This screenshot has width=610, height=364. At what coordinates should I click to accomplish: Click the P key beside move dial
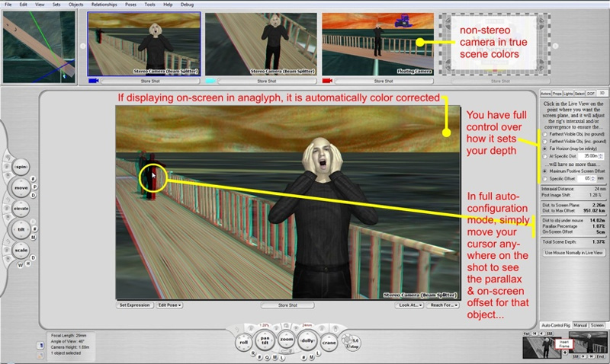click(34, 187)
